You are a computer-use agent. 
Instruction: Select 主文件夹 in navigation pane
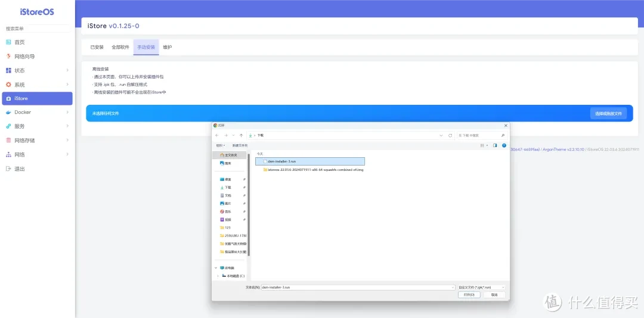point(229,155)
